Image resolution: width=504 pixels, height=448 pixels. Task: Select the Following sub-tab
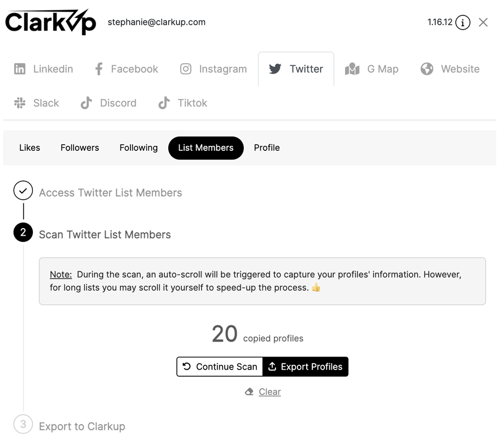(x=139, y=148)
